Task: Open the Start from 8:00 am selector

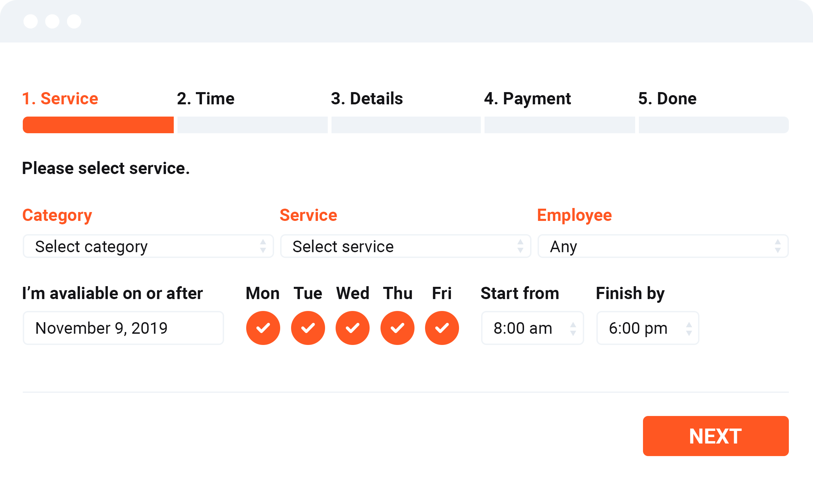Action: (532, 328)
